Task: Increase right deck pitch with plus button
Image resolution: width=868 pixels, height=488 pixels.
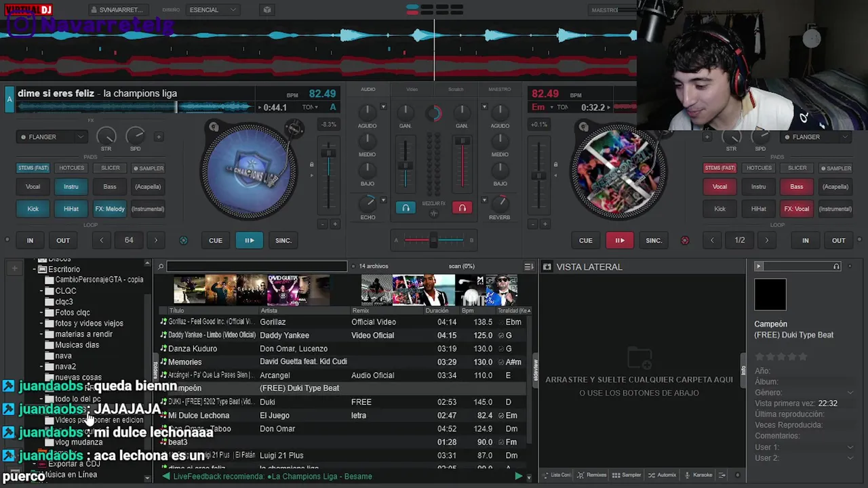Action: [x=545, y=224]
